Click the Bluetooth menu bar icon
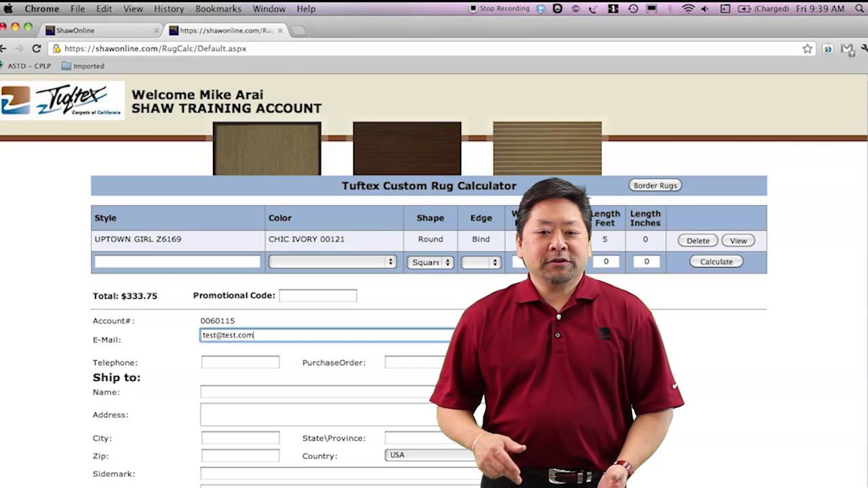This screenshot has height=488, width=868. (x=670, y=9)
